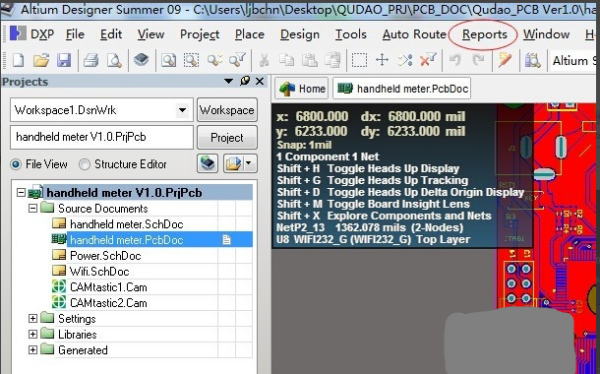Expand the Libraries folder
The image size is (600, 374).
(33, 334)
